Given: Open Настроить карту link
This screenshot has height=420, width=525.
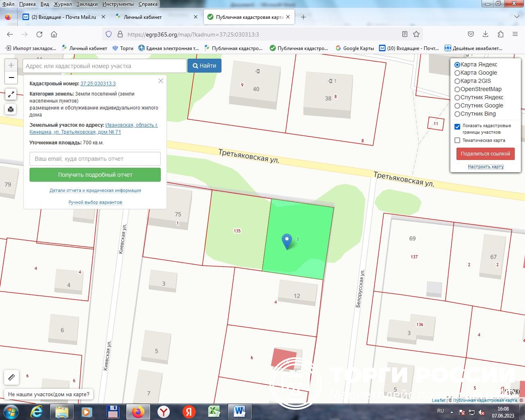Looking at the screenshot, I should (486, 167).
